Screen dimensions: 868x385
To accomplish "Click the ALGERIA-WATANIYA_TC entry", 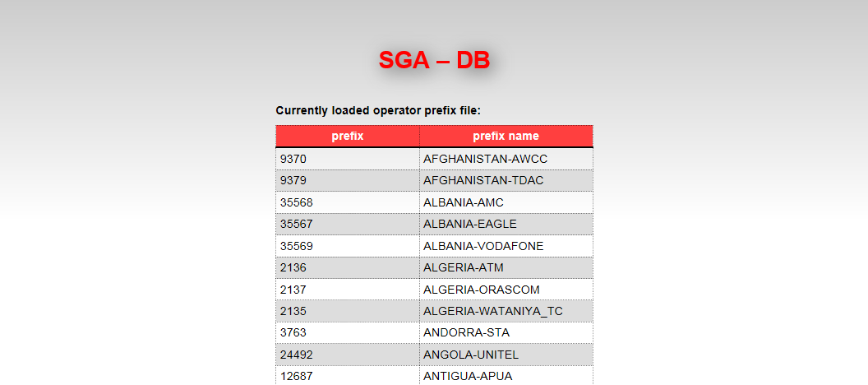I will tap(506, 311).
